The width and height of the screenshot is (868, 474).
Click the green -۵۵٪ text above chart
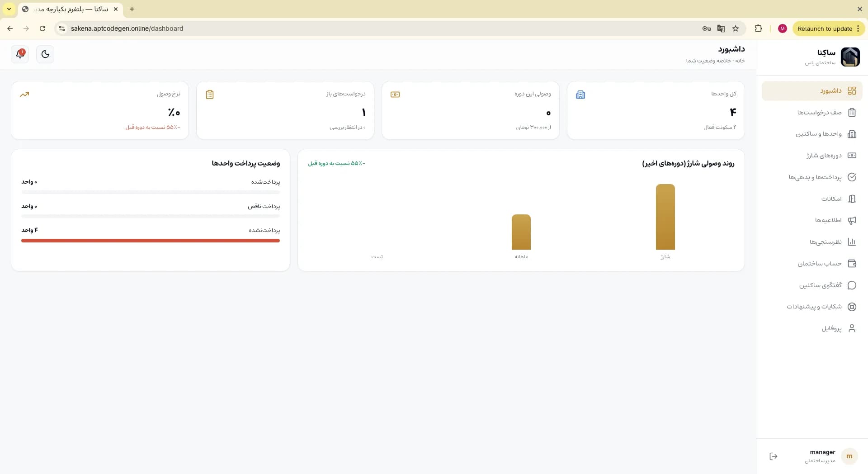click(x=337, y=163)
